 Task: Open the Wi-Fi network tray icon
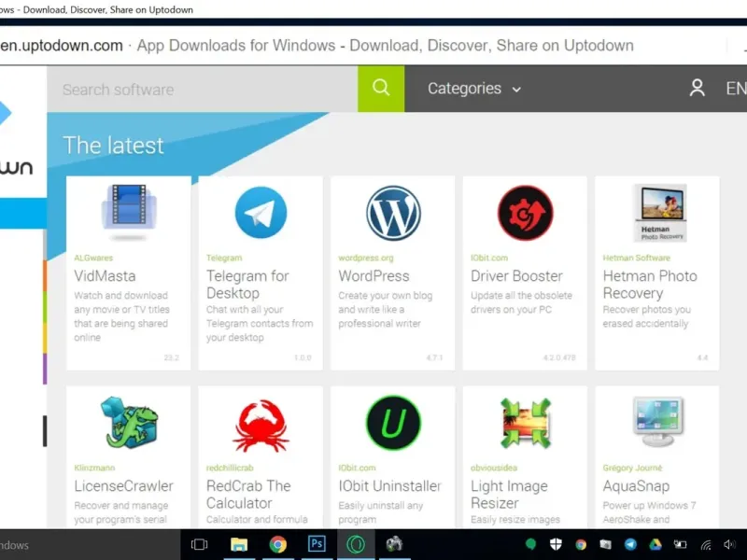[706, 545]
